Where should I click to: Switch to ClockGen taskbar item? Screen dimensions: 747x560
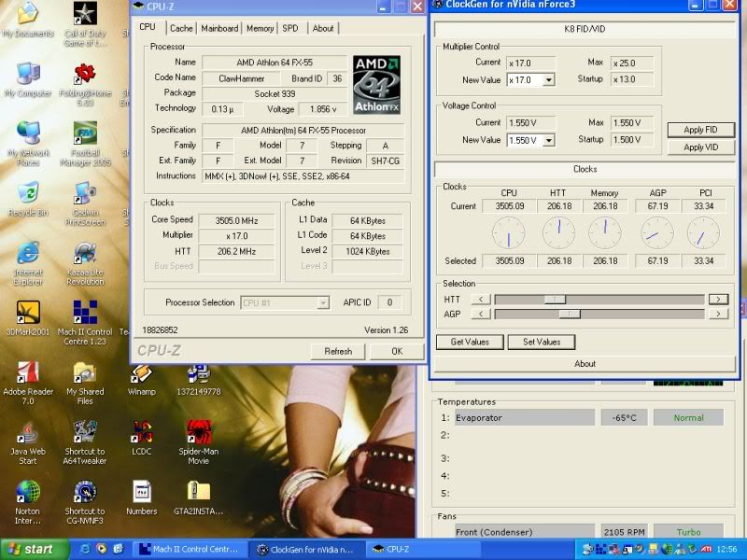(308, 550)
